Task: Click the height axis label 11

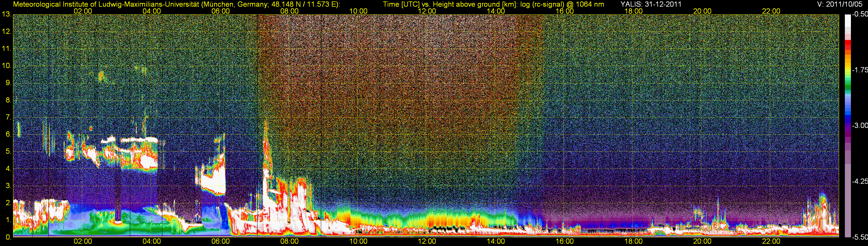Action: click(6, 49)
